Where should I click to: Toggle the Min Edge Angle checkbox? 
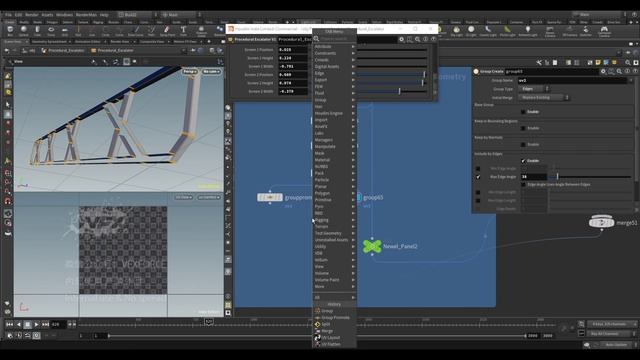pos(478,169)
